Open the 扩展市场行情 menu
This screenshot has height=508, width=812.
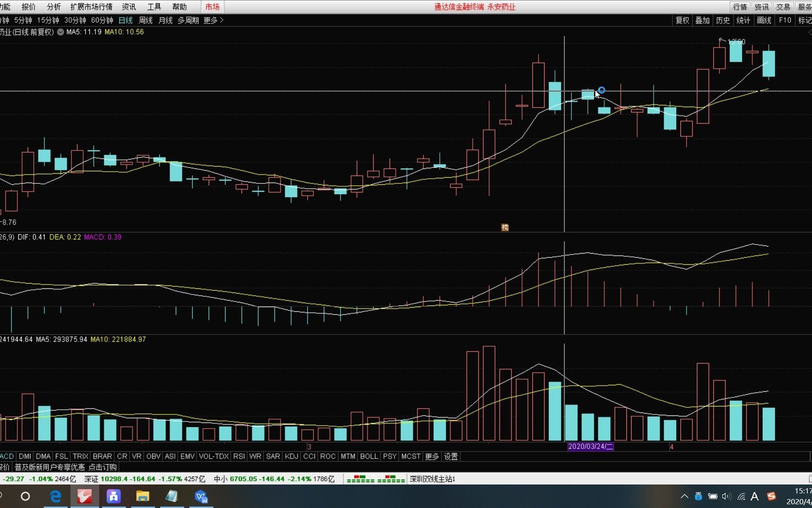[x=91, y=7]
